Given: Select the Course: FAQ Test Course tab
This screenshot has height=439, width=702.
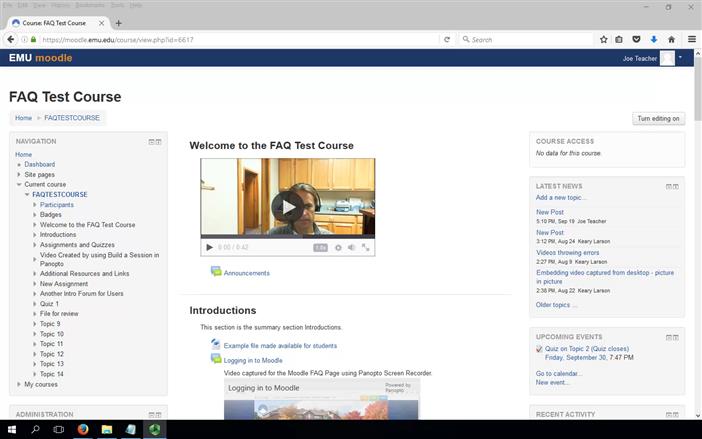Looking at the screenshot, I should tap(55, 22).
